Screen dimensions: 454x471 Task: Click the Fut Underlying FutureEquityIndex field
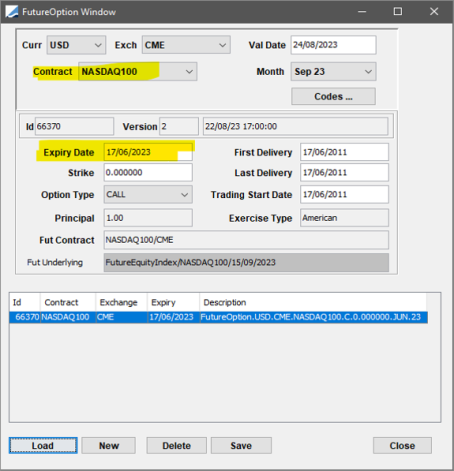click(x=246, y=262)
